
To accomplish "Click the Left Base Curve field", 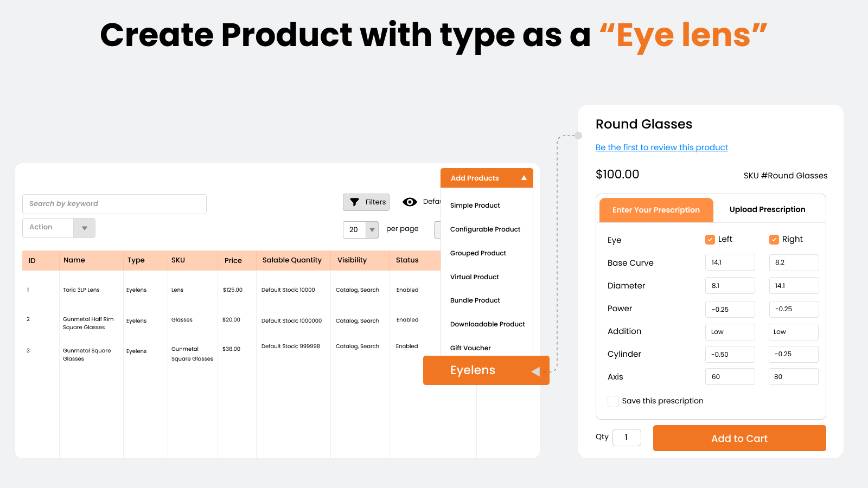I will (730, 262).
